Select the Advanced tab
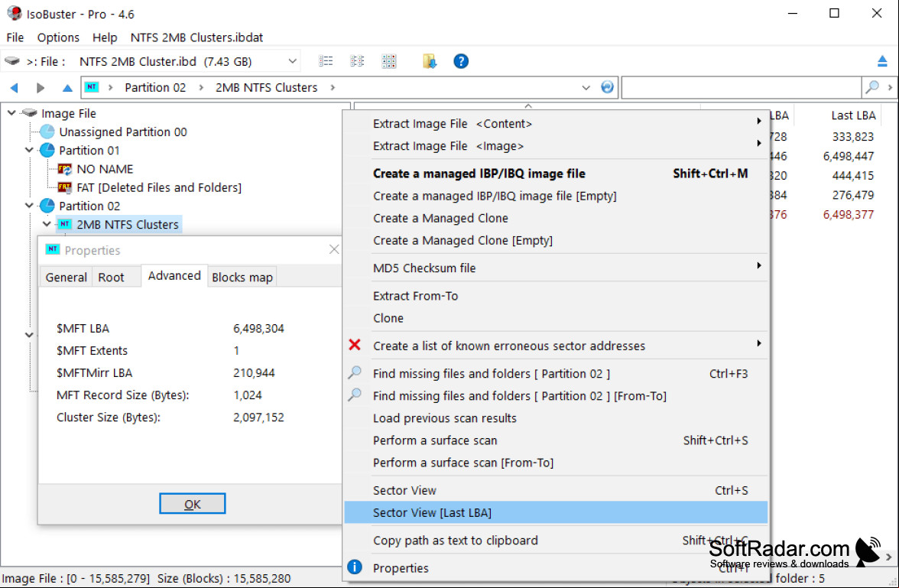This screenshot has height=588, width=899. tap(174, 275)
